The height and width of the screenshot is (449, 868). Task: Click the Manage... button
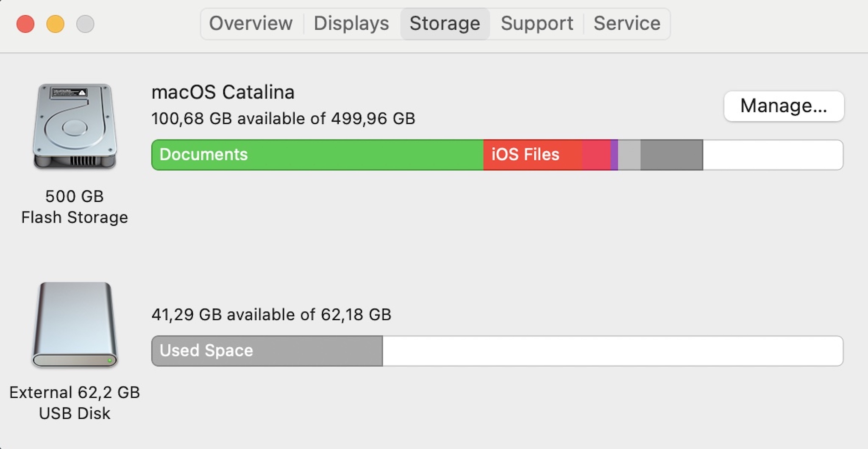(x=784, y=106)
